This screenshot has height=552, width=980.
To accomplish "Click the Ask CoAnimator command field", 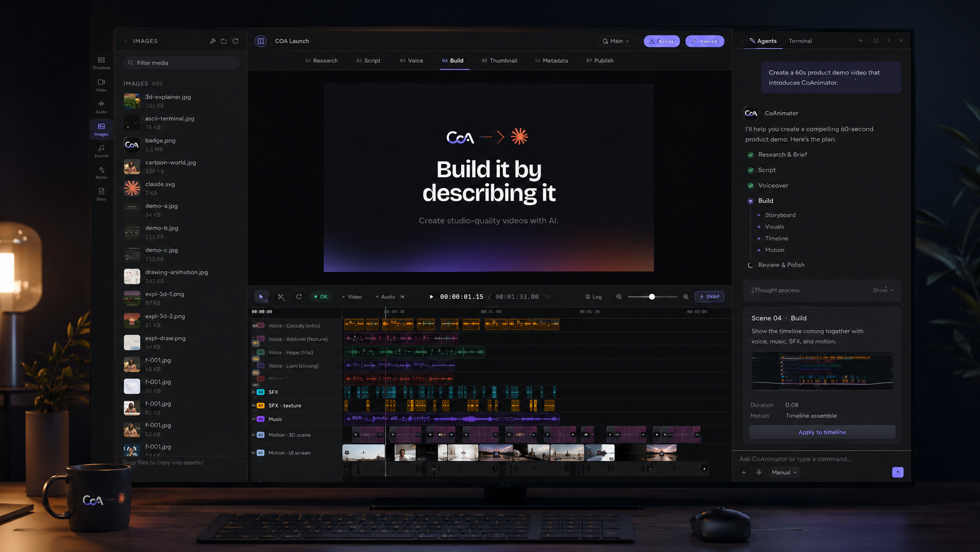I will click(822, 459).
